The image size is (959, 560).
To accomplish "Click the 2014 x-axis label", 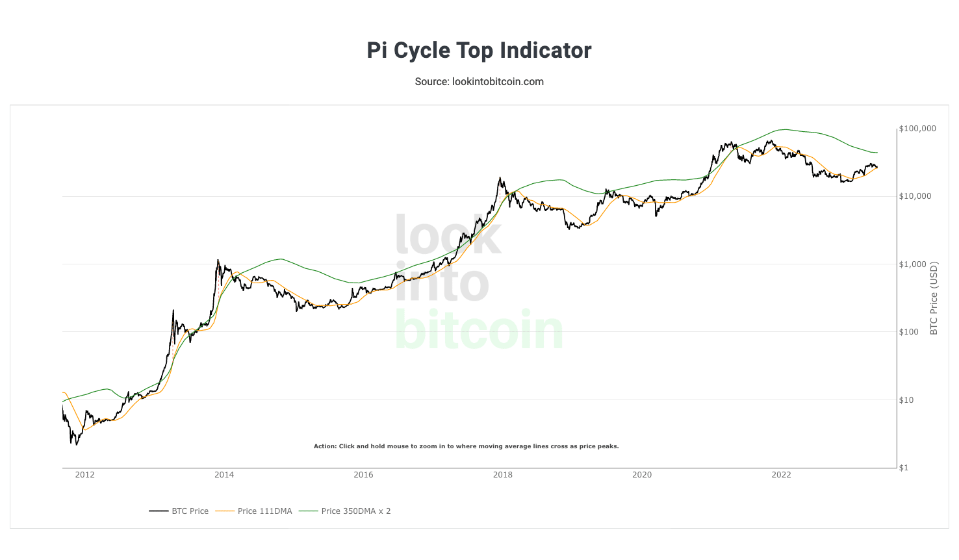I will tap(224, 475).
